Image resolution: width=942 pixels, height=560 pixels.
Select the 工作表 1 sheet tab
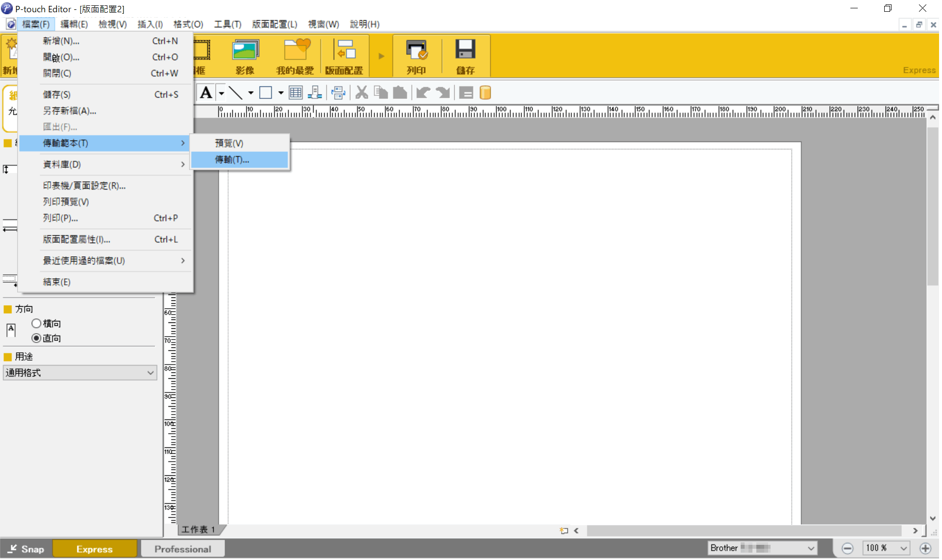199,531
